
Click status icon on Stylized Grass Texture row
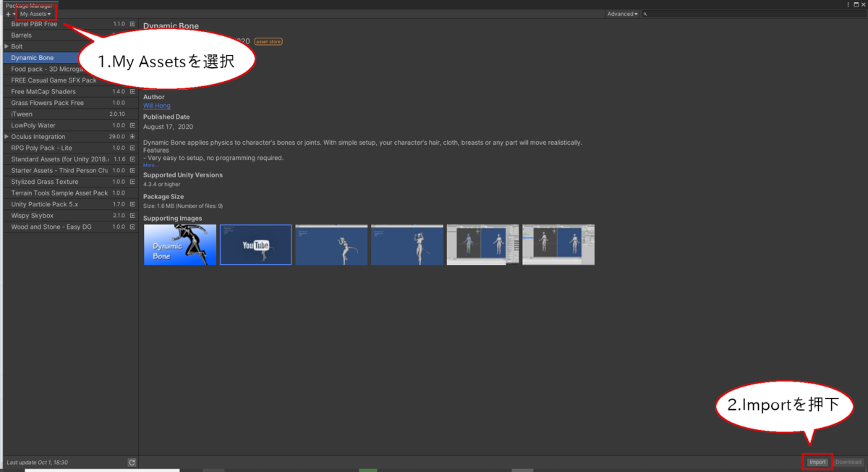coord(132,182)
